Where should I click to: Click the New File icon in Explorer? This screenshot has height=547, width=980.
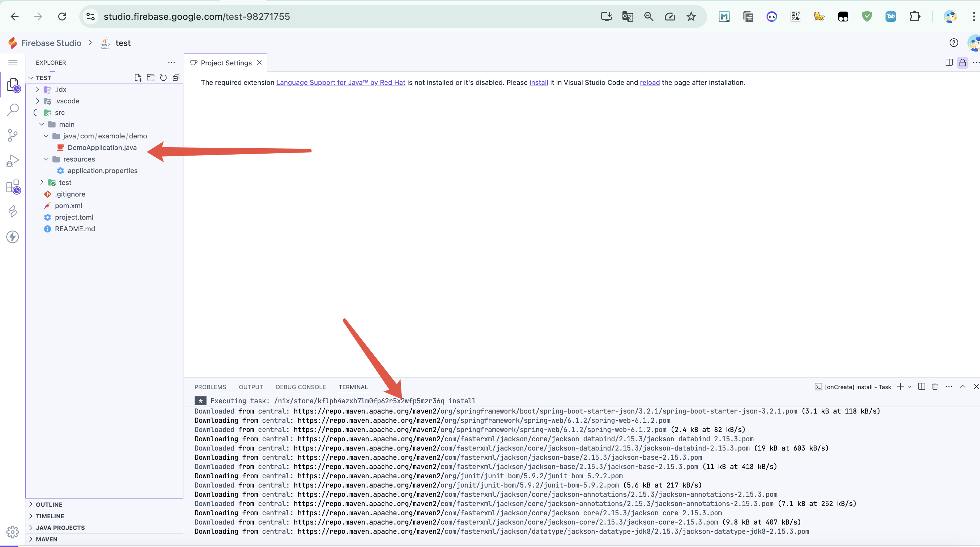coord(138,78)
